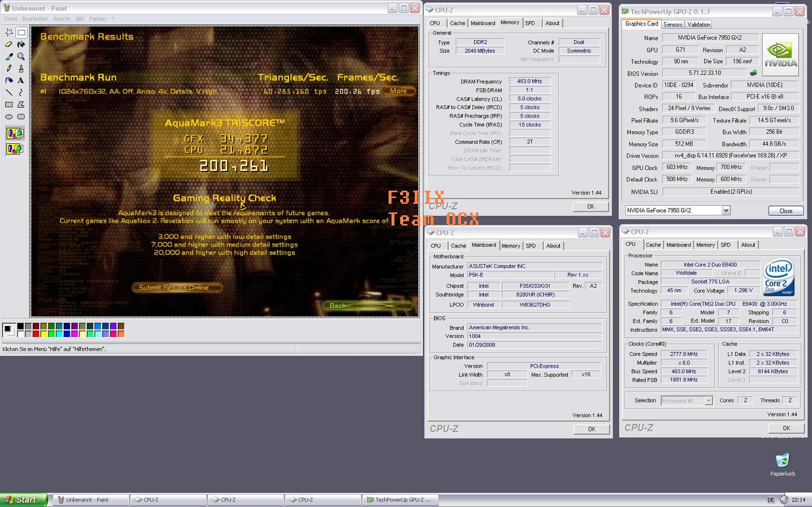Click the GPU Name field NVIDIA GeForce 7950 GX2

pos(710,38)
